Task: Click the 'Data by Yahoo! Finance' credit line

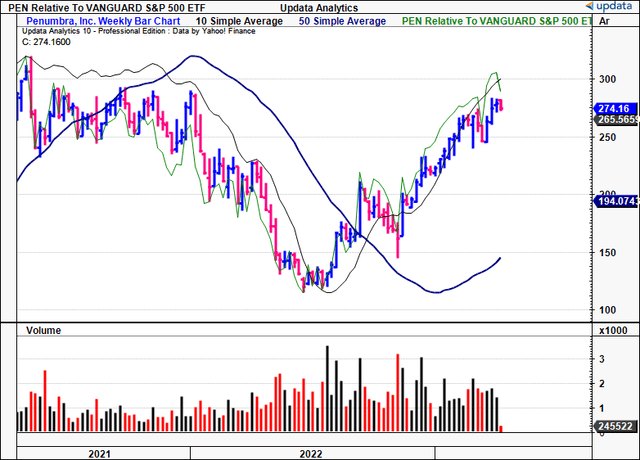Action: pos(214,31)
